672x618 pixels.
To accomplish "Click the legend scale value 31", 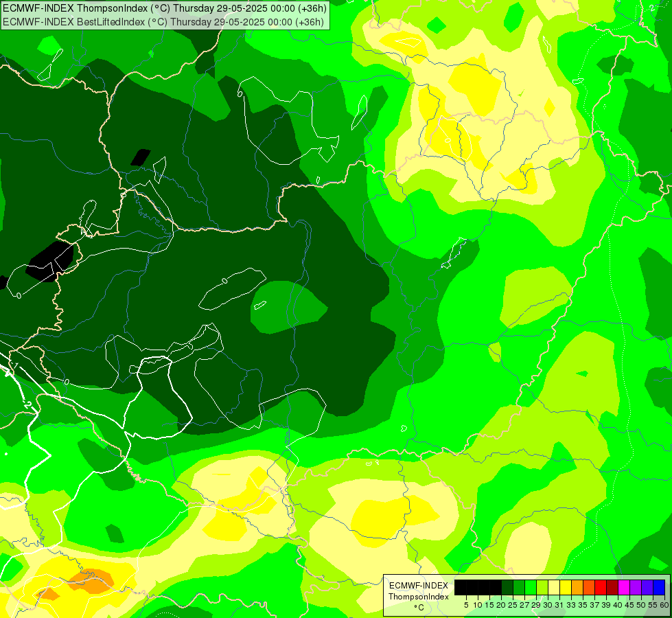I will click(559, 605).
